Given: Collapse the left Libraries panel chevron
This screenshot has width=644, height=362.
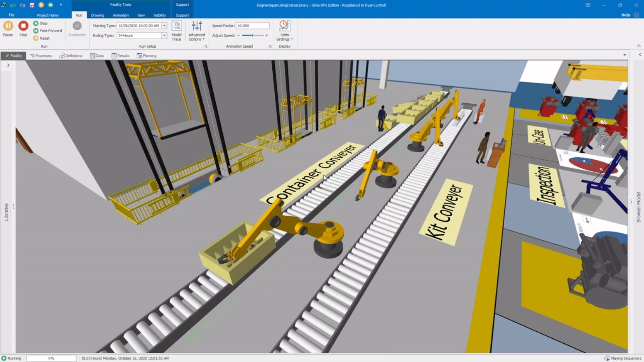Looking at the screenshot, I should point(8,65).
